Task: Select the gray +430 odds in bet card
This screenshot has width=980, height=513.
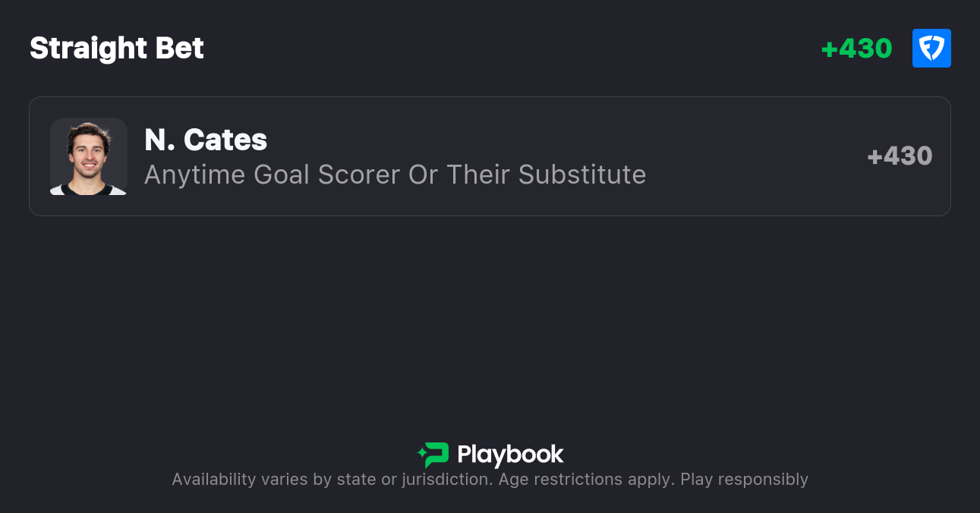Action: coord(900,156)
